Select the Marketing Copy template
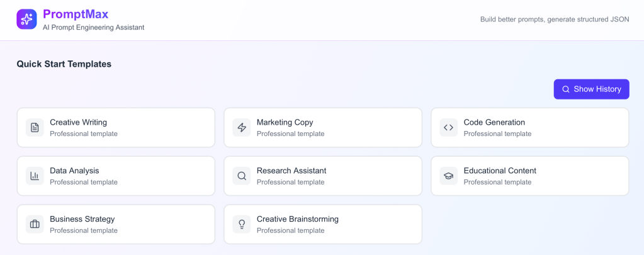Image resolution: width=644 pixels, height=255 pixels. tap(323, 128)
